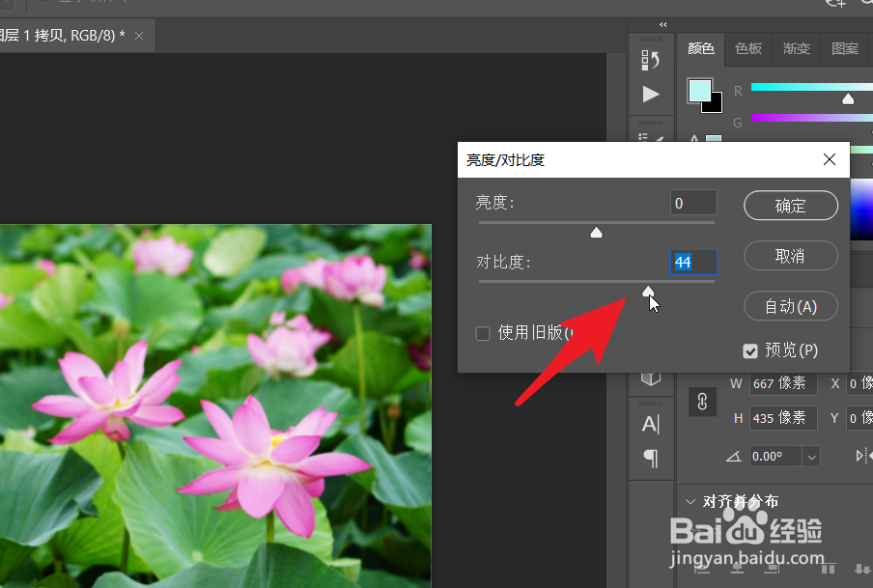Click the 取消 button
The height and width of the screenshot is (588, 873).
pos(791,256)
